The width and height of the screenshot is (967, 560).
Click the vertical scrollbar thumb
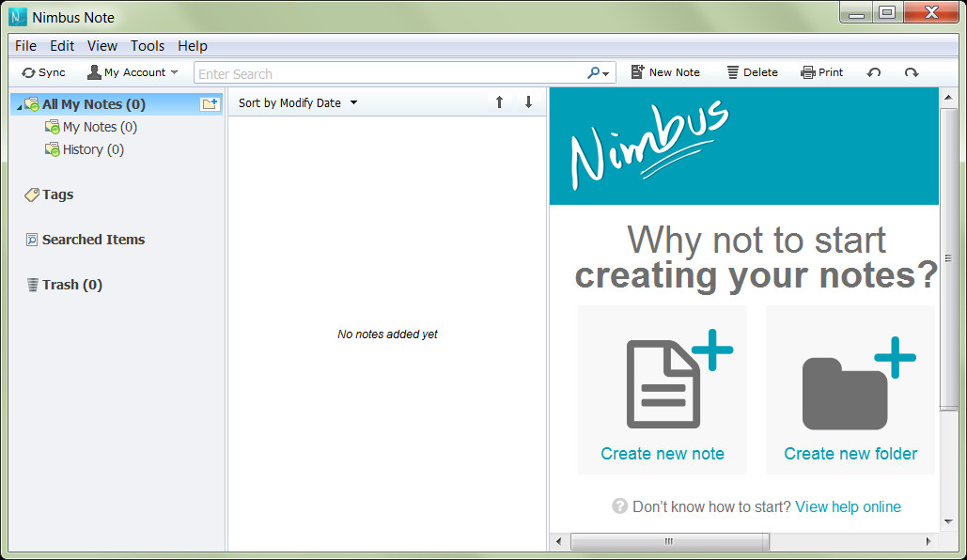pos(948,259)
